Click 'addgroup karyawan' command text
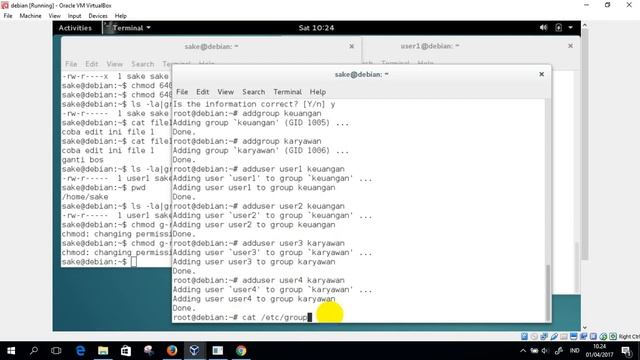 282,141
